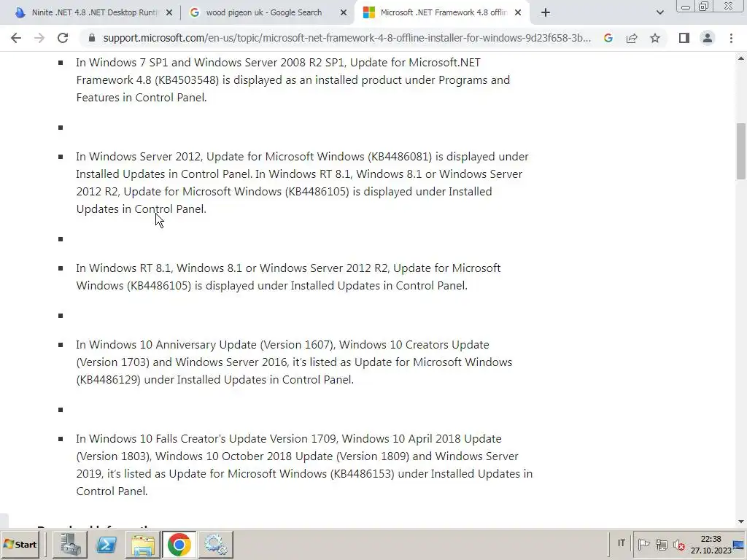View site information lock icon
The width and height of the screenshot is (747, 560).
[x=92, y=38]
